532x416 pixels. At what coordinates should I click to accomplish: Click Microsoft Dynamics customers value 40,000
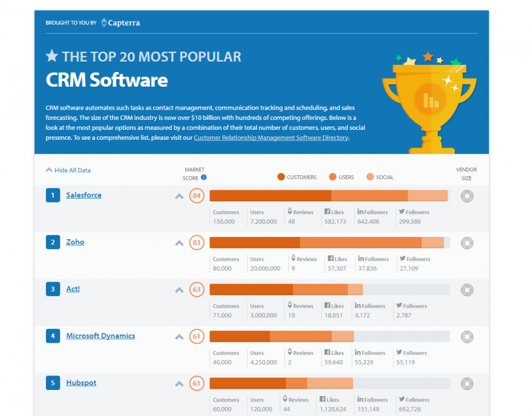click(222, 362)
